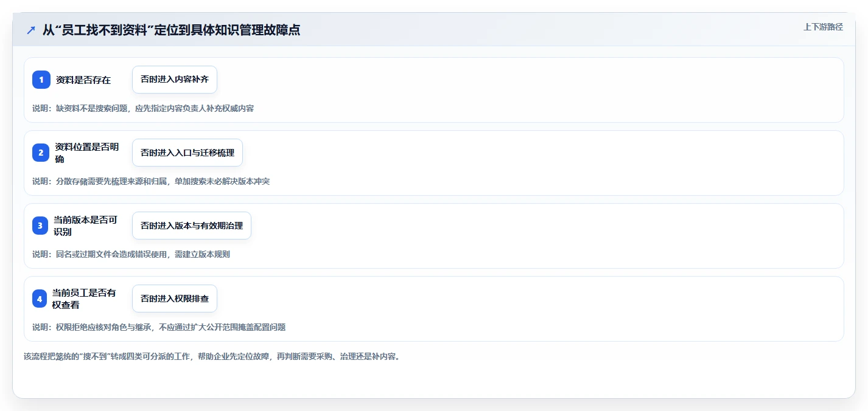Click the step 4 number badge
The image size is (868, 411).
(x=40, y=299)
